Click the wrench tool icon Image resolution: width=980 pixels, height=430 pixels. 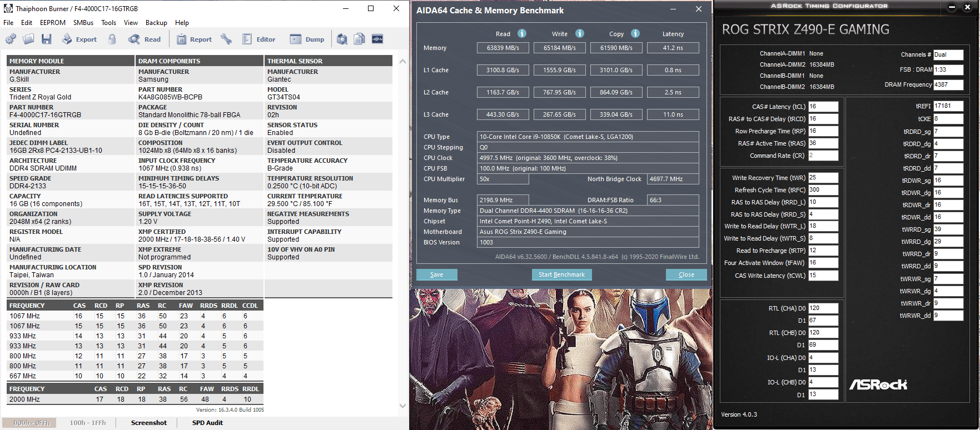226,39
